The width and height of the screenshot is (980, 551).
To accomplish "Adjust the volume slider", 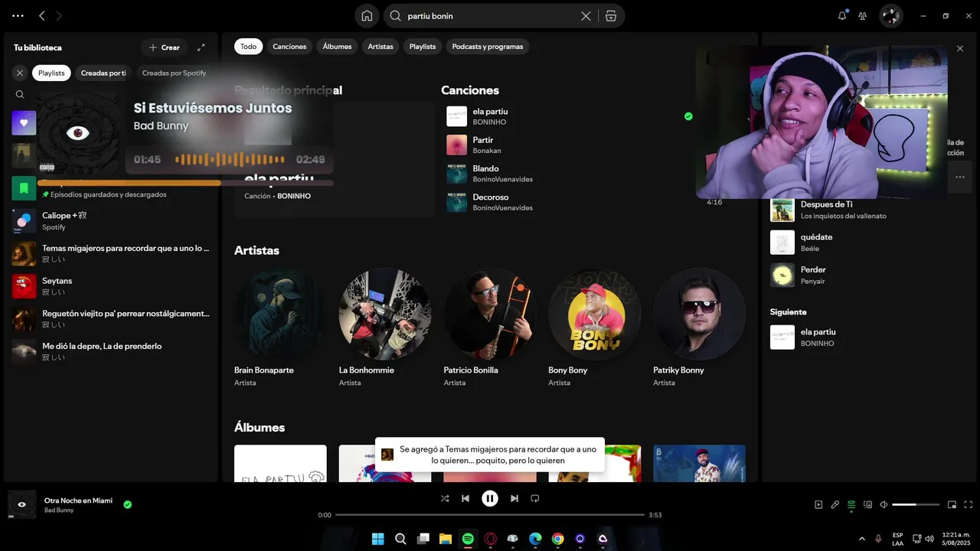I will click(x=916, y=504).
